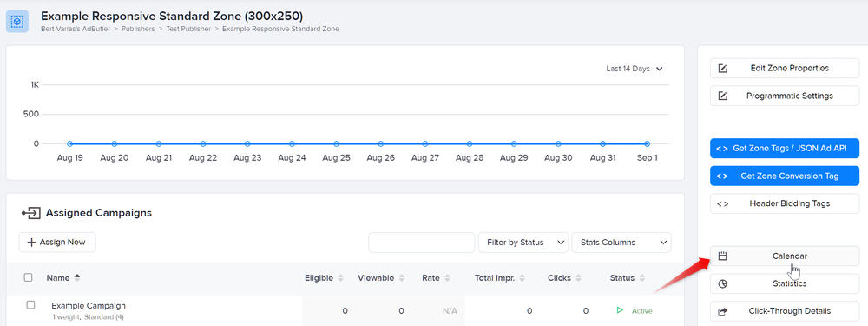Open the Last 14 Days range dropdown

tap(635, 69)
